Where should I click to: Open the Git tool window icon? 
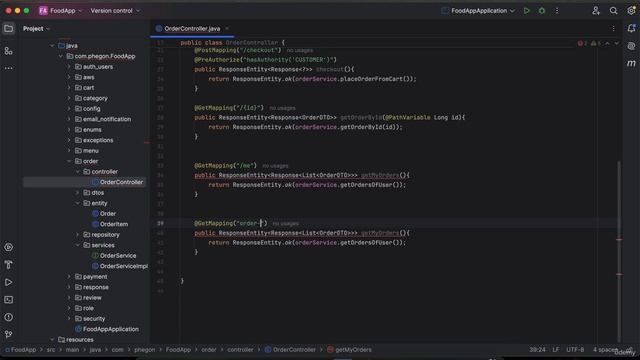coord(8,334)
